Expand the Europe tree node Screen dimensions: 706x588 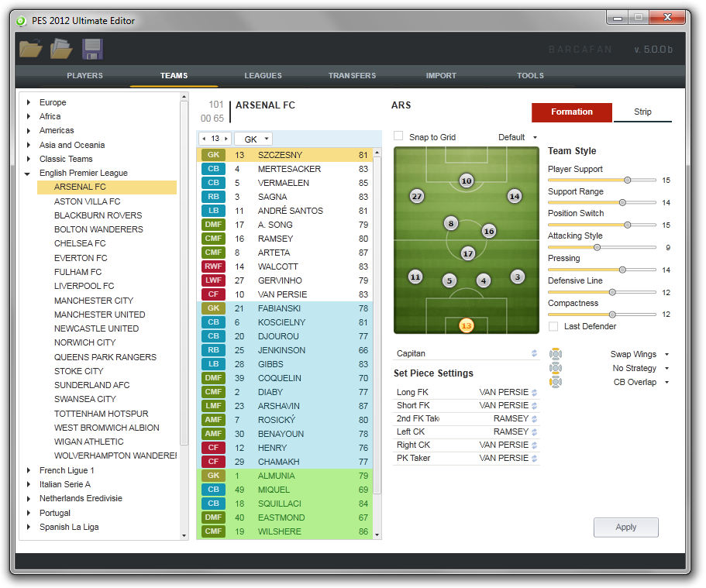pos(29,102)
